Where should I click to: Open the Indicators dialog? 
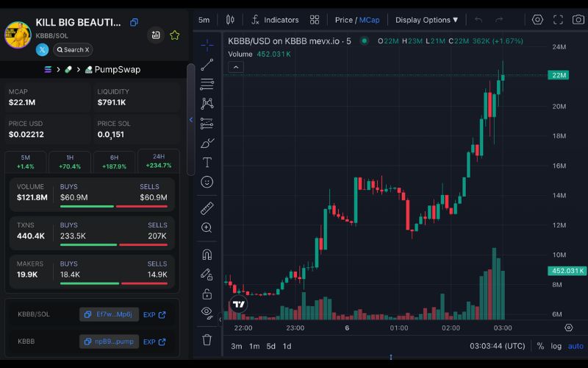click(x=275, y=20)
